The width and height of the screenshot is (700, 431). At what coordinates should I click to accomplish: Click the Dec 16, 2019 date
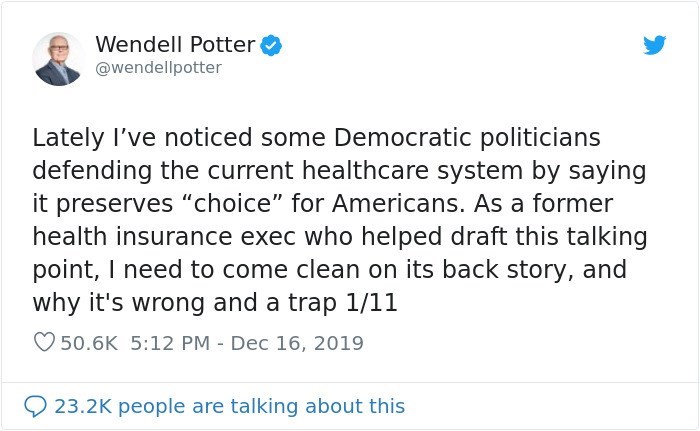pyautogui.click(x=296, y=343)
